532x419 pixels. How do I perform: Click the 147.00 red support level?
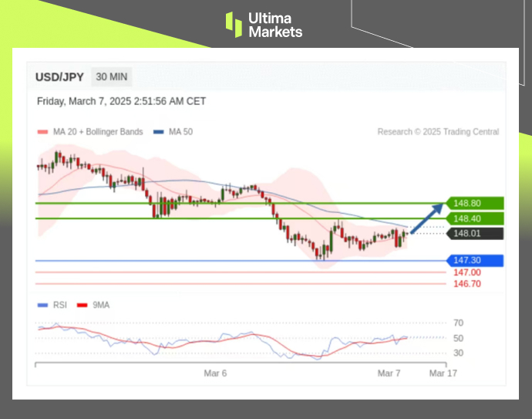pyautogui.click(x=466, y=272)
